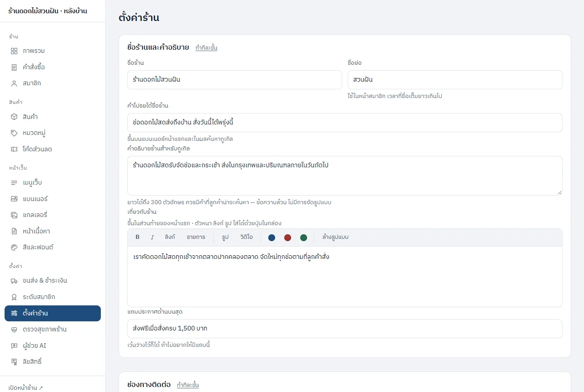Click แถบประกาศด้านบนสุด announcement text field
Screen dimensions: 584x392
click(345, 329)
